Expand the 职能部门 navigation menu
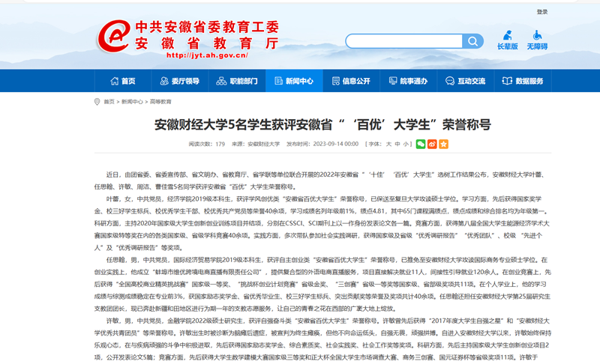 pyautogui.click(x=238, y=81)
